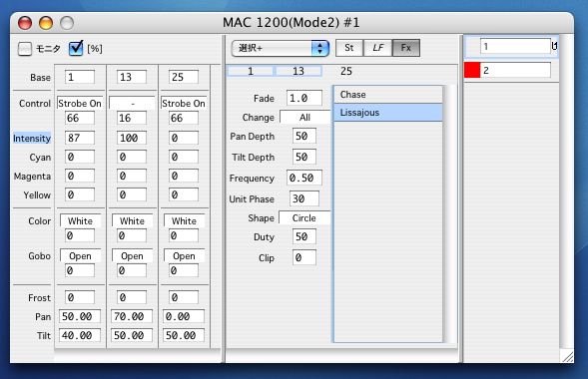This screenshot has width=588, height=379.
Task: Click the Magenta row label
Action: pyautogui.click(x=32, y=176)
